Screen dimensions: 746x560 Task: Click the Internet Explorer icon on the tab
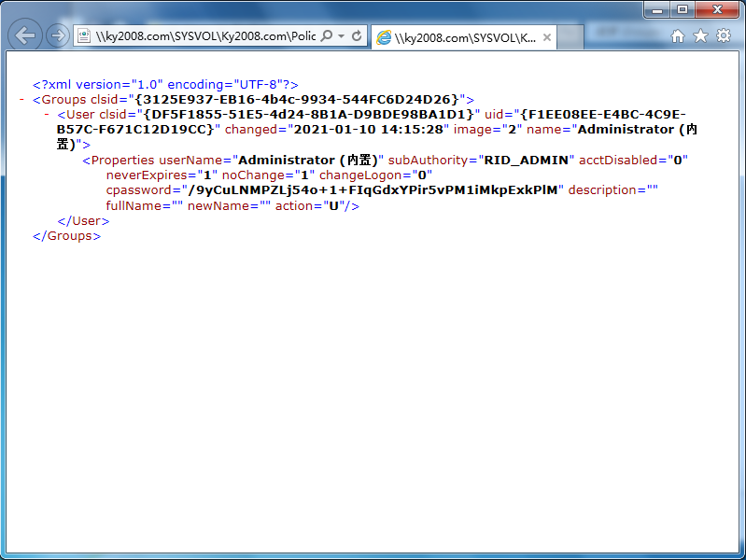pos(384,37)
